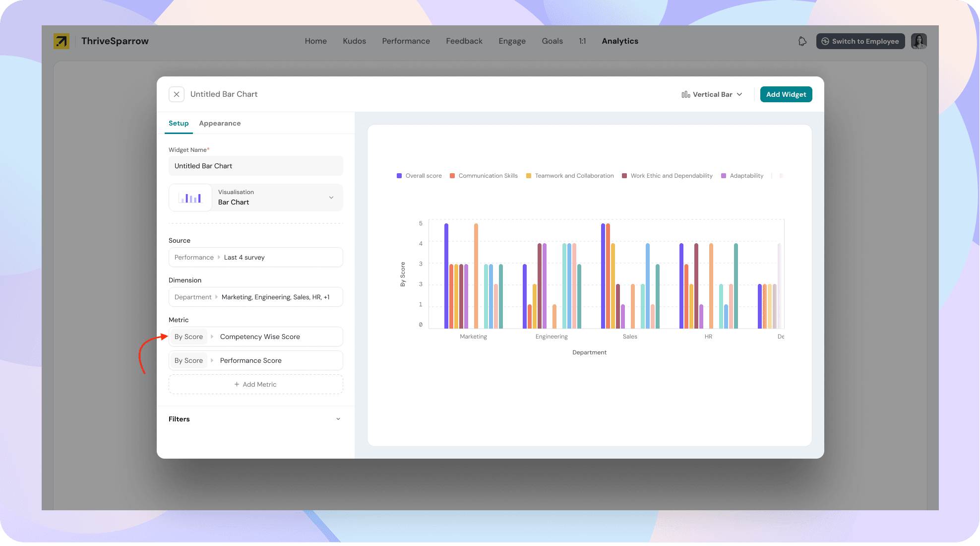The height and width of the screenshot is (546, 980).
Task: Click the Engineering axis label
Action: point(551,337)
